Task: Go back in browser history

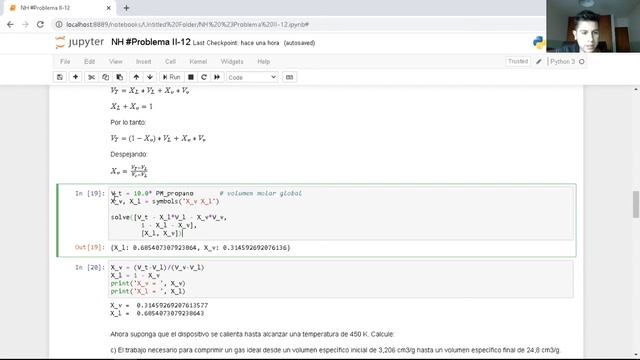Action: [x=10, y=24]
